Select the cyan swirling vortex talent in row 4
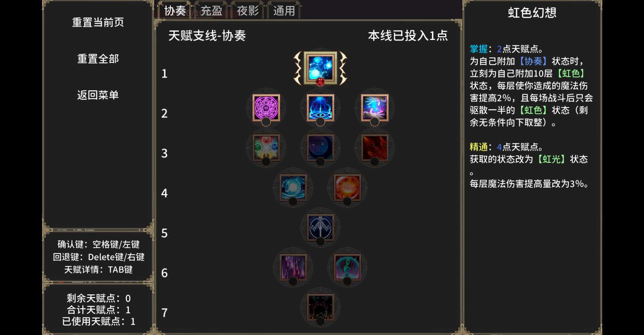 click(x=293, y=188)
